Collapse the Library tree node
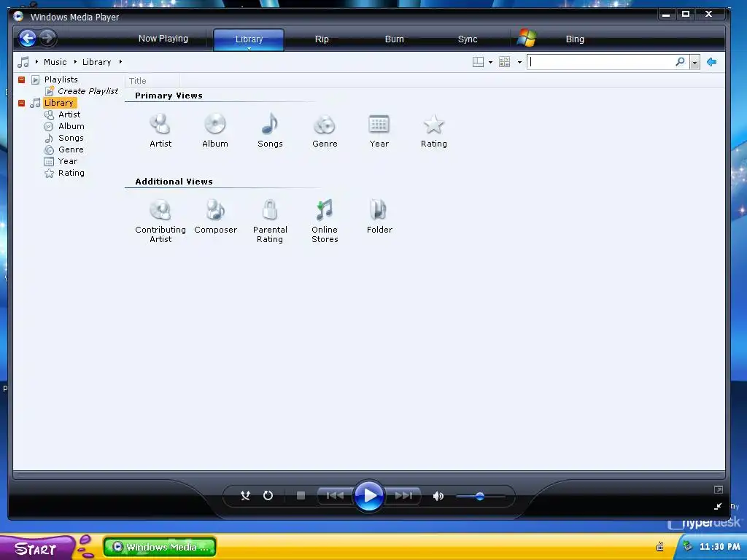Image resolution: width=747 pixels, height=560 pixels. [21, 103]
